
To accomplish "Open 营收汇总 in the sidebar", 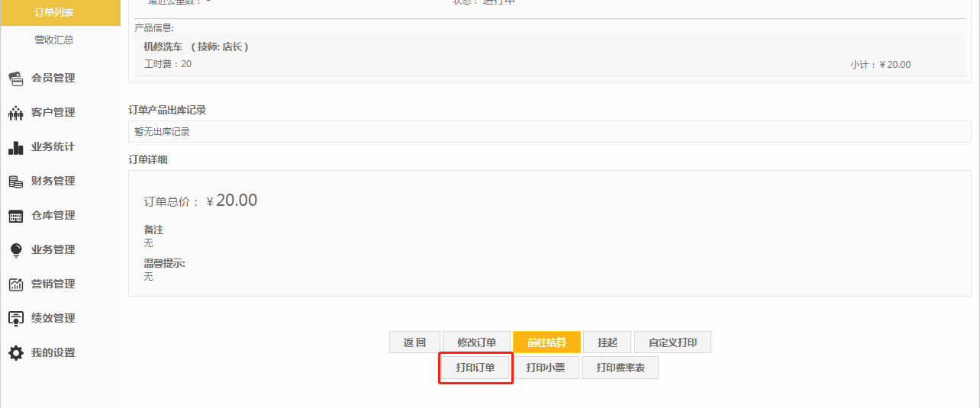I will point(54,40).
